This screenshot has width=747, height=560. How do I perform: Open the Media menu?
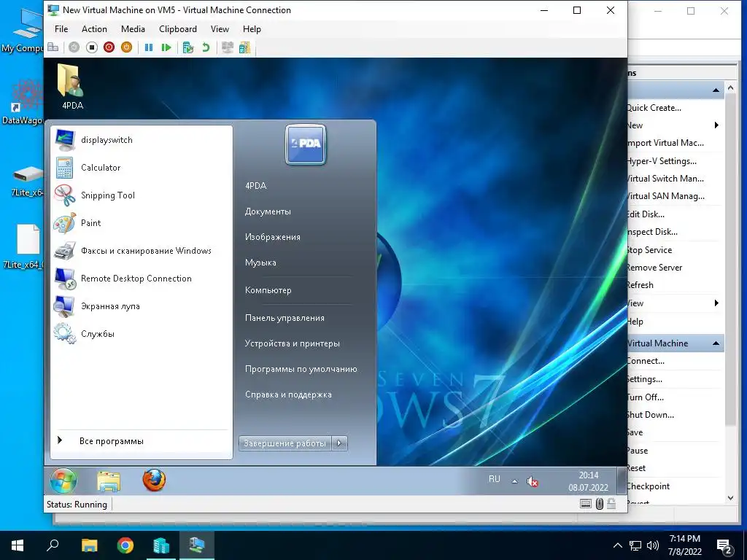[x=133, y=29]
